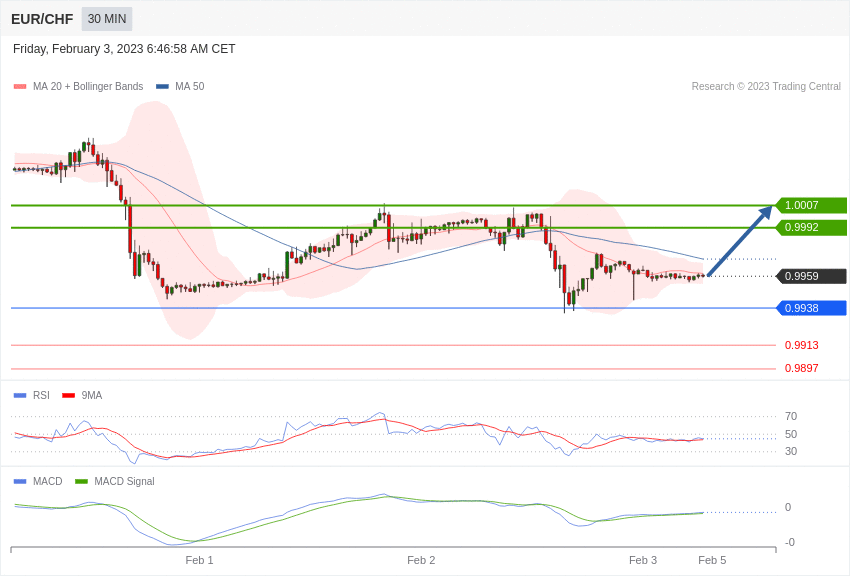This screenshot has width=850, height=576.
Task: Click the Feb 1 date axis label
Action: click(x=199, y=560)
